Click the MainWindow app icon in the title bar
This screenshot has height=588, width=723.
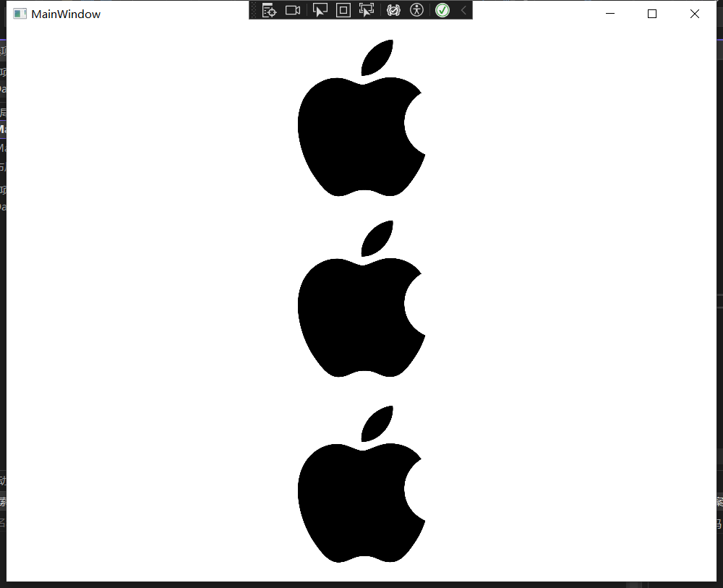click(x=20, y=14)
